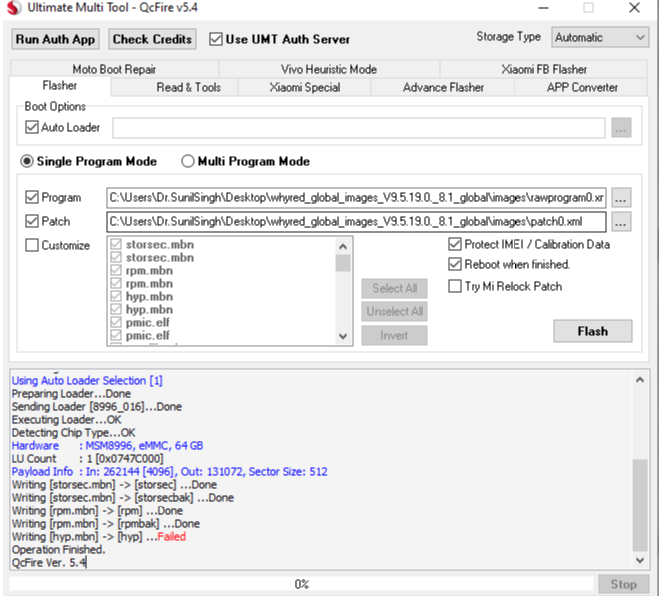
Task: Click the Flash button
Action: [x=593, y=331]
